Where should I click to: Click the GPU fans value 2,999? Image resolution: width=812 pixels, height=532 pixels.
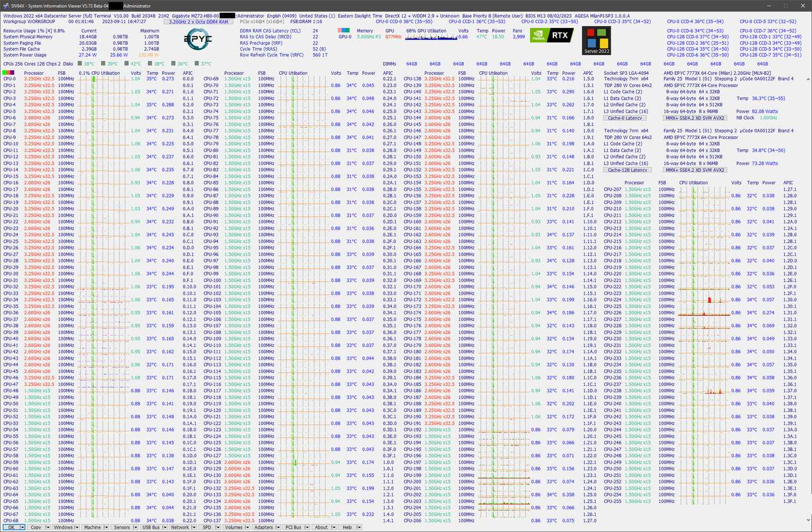[x=519, y=37]
